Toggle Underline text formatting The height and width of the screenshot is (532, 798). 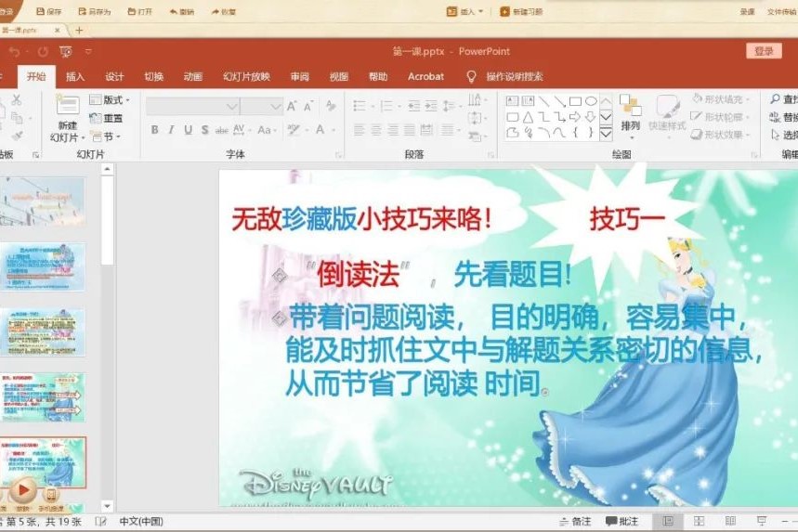coord(189,130)
